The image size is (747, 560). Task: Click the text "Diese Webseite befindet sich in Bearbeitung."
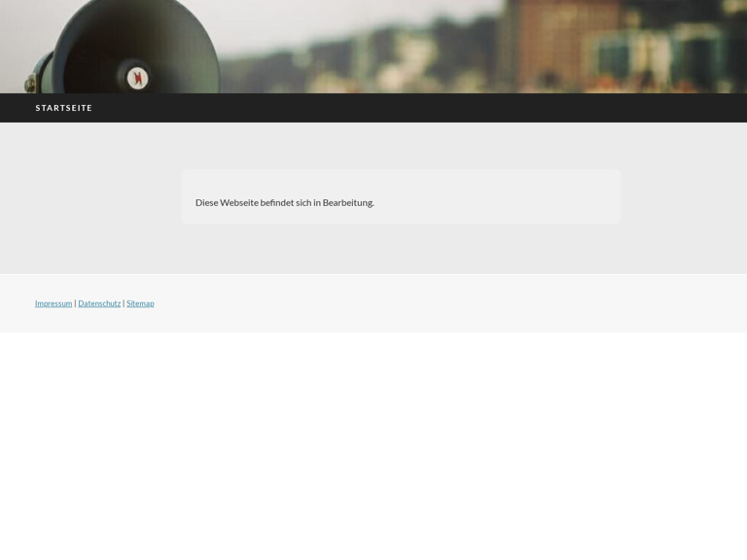click(x=284, y=202)
